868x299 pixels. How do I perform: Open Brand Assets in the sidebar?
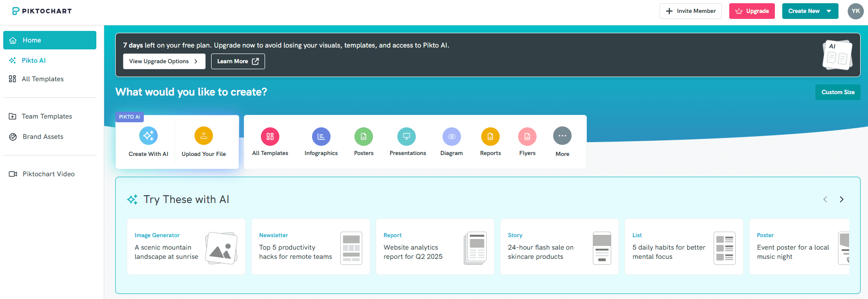coord(43,137)
